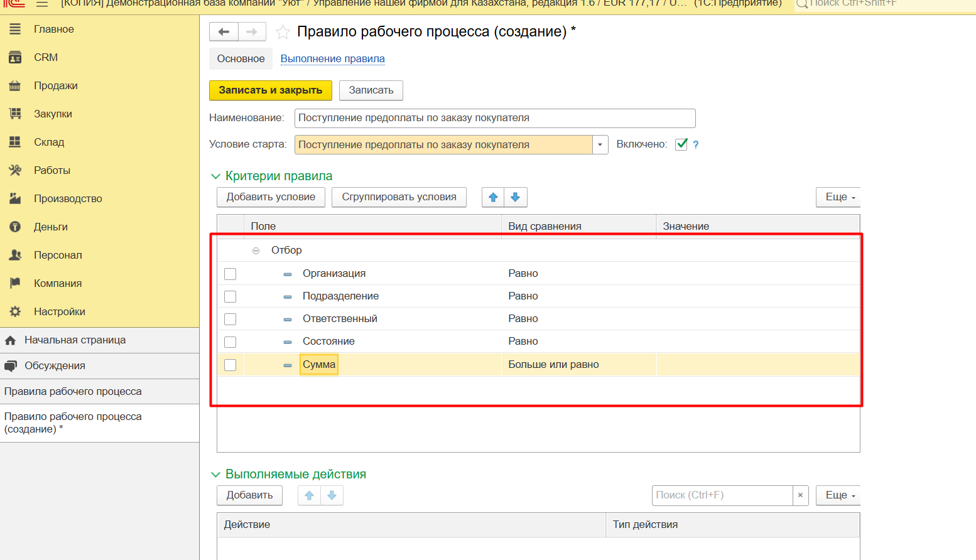Open the Деньги section
Image resolution: width=976 pixels, height=560 pixels.
click(50, 227)
